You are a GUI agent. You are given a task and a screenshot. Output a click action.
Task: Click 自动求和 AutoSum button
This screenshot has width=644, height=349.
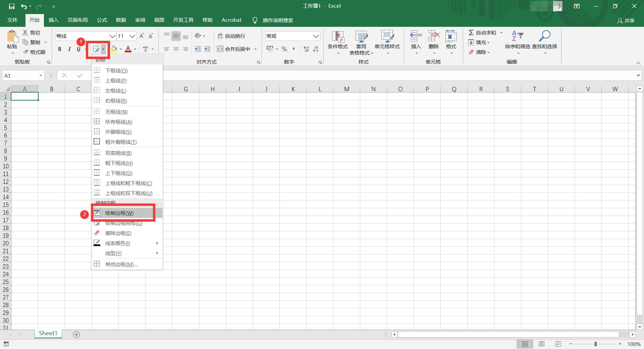[x=482, y=33]
